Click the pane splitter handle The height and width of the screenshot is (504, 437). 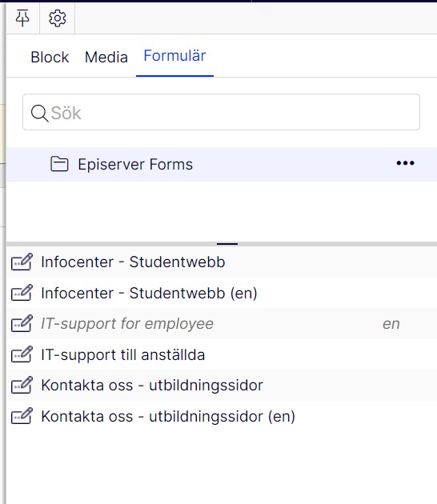pyautogui.click(x=227, y=244)
